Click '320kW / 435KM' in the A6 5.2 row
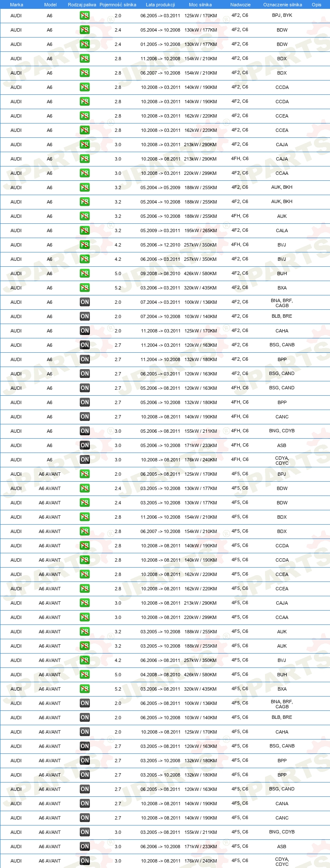Image resolution: width=330 pixels, height=868 pixels. [x=200, y=288]
